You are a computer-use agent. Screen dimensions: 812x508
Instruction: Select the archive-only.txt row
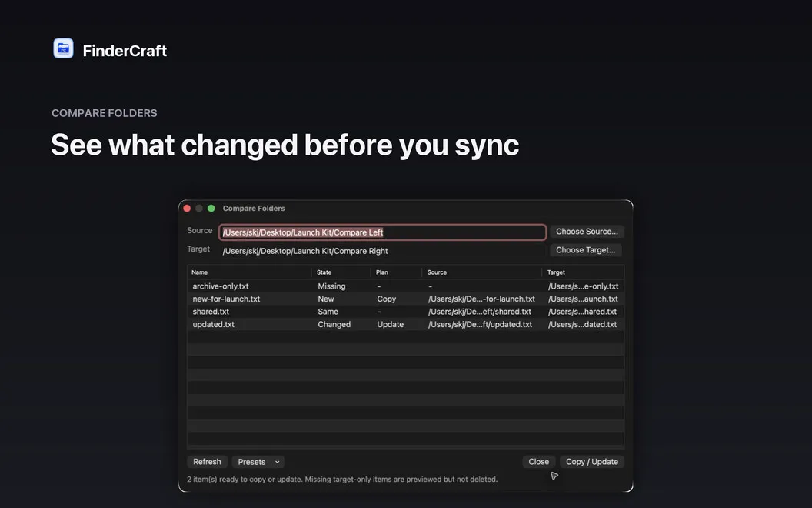click(405, 286)
